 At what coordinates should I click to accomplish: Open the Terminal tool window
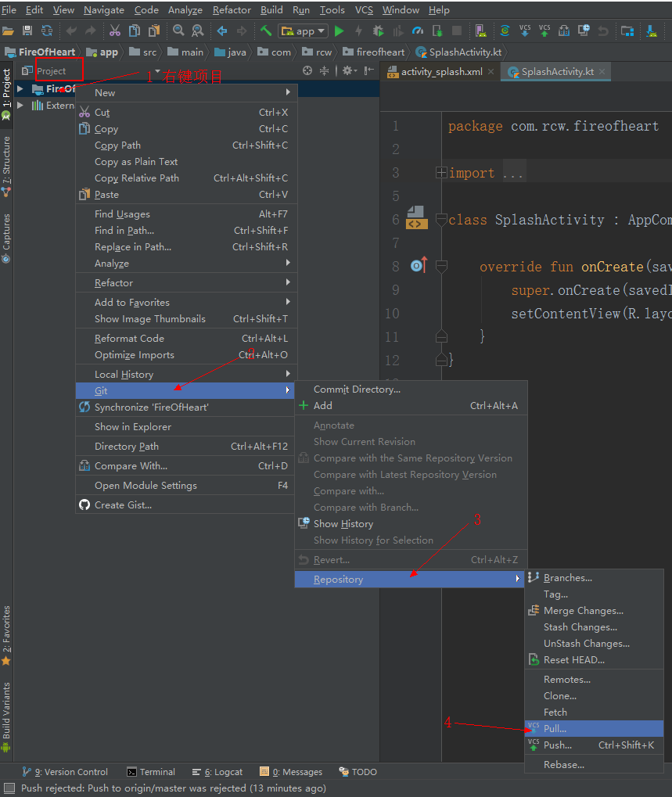pyautogui.click(x=151, y=772)
